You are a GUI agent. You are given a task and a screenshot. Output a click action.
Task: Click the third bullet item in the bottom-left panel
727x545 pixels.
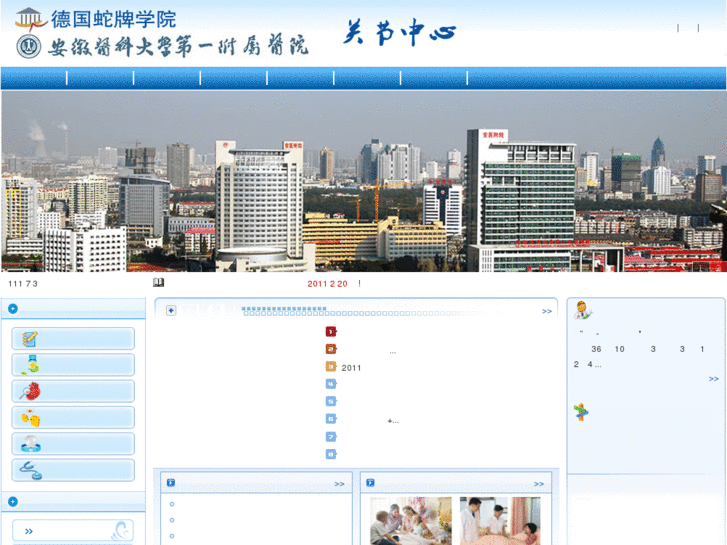coord(172,536)
